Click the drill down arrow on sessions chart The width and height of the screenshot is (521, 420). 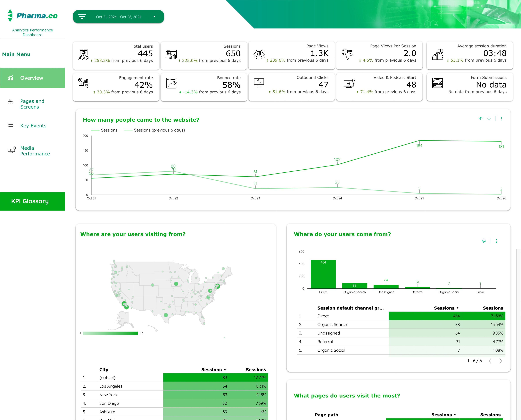(489, 118)
